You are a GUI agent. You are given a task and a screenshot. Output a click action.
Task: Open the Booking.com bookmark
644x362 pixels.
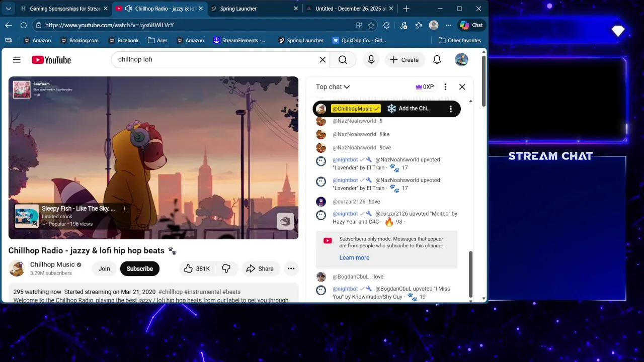[79, 40]
